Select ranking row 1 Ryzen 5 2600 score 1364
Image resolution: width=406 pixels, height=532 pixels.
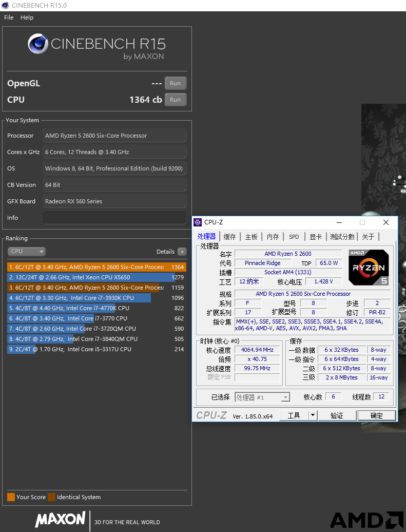(x=96, y=267)
